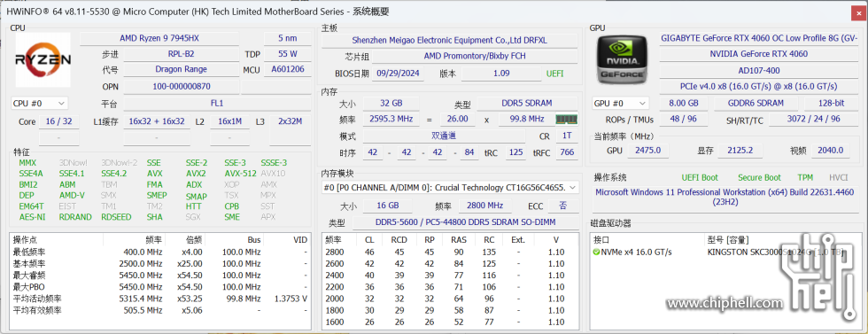Click the GIGABYTE GeForce RTX 4060 OC name field
The height and width of the screenshot is (334, 868).
[x=758, y=38]
